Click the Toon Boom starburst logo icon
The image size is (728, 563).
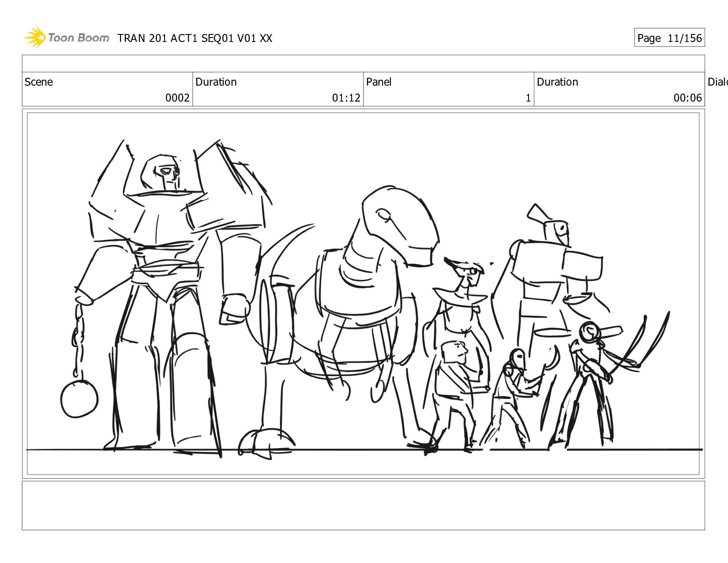(x=35, y=38)
